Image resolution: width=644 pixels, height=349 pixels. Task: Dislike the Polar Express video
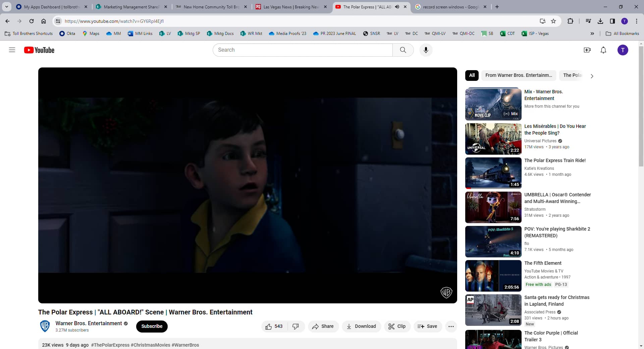295,326
